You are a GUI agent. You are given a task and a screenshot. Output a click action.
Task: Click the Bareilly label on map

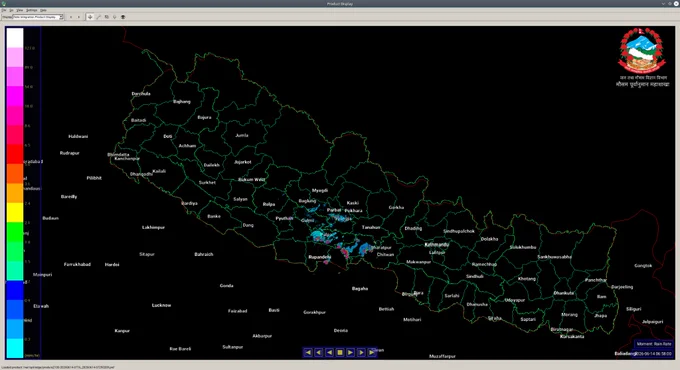coord(69,196)
